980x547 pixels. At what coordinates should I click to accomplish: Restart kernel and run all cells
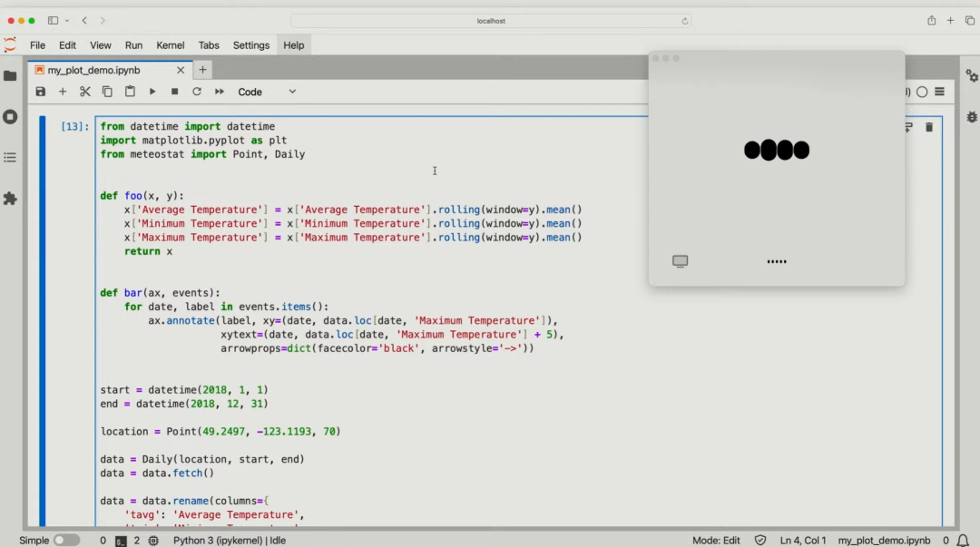(220, 92)
